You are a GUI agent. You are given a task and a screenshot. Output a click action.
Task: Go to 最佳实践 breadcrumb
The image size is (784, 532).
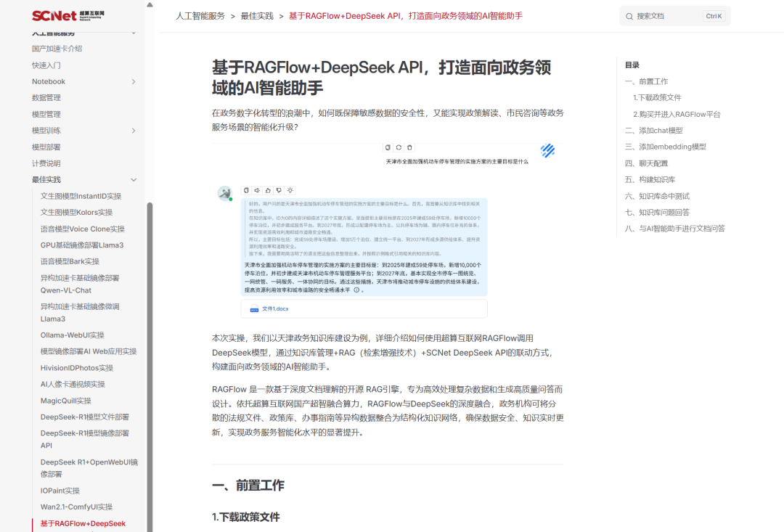pyautogui.click(x=257, y=16)
